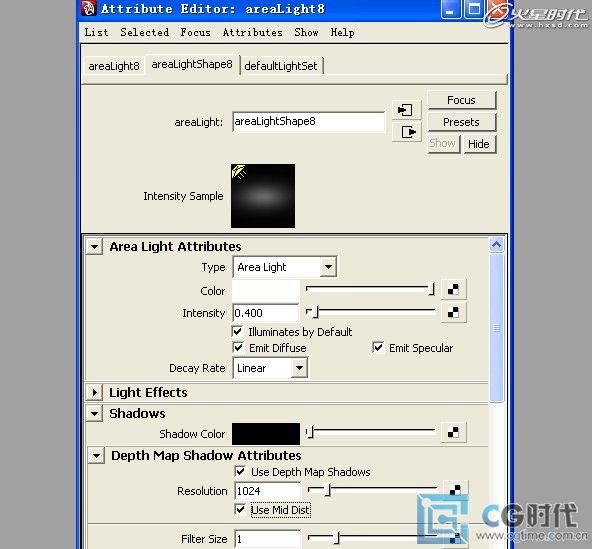This screenshot has height=549, width=592.
Task: Open the Attributes menu
Action: coord(253,32)
